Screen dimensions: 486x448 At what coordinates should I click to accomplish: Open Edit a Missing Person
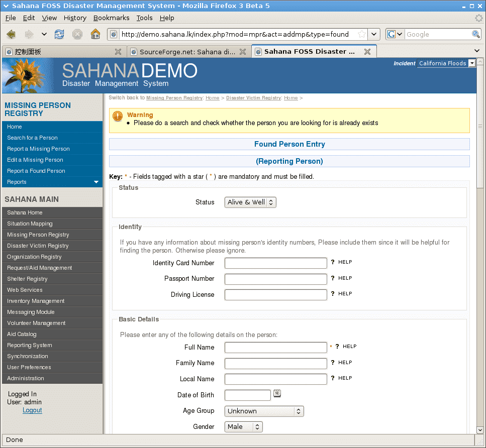(52, 160)
